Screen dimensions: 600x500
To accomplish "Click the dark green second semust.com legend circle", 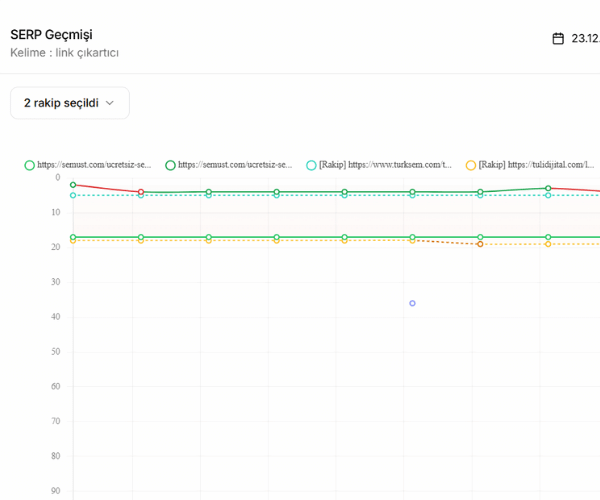I will (x=170, y=165).
